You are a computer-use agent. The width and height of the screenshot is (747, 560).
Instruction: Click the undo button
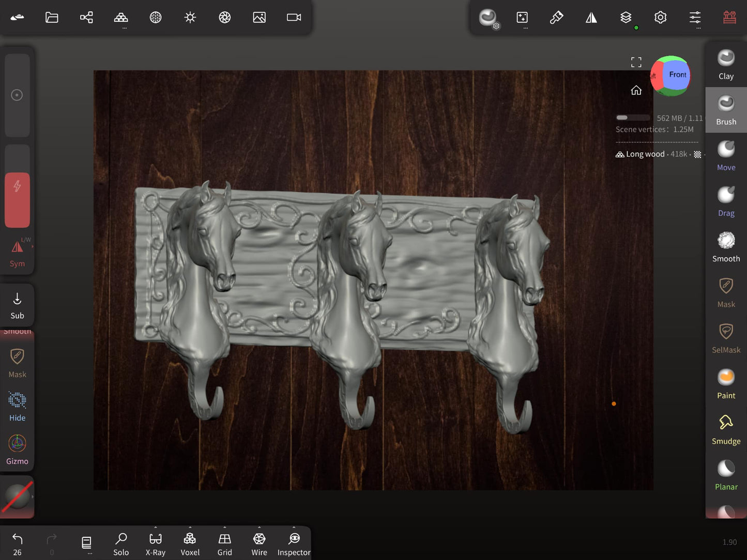coord(17,544)
